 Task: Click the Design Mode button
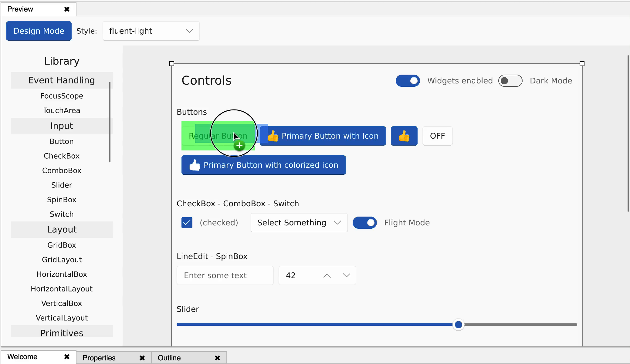39,31
